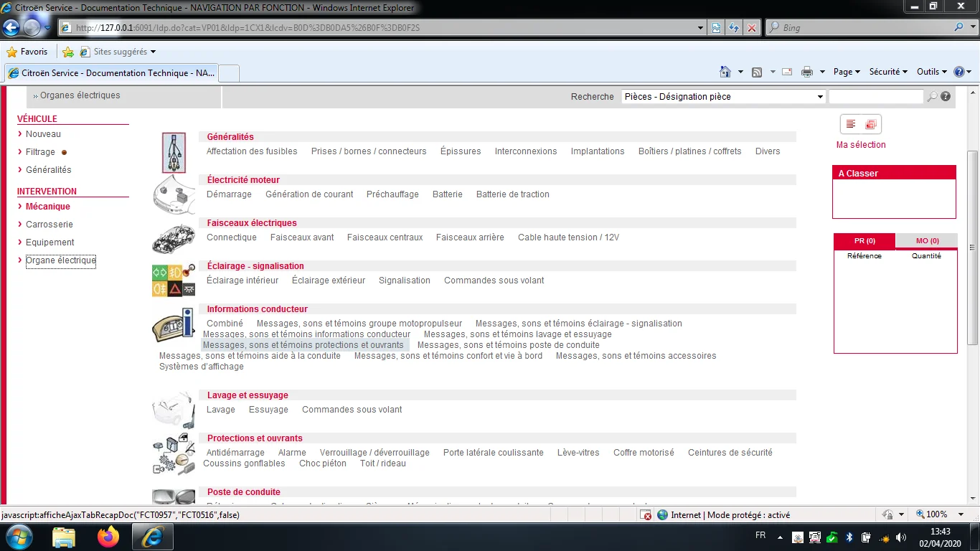Open the search help question mark icon
The width and height of the screenshot is (980, 551).
pos(946,96)
